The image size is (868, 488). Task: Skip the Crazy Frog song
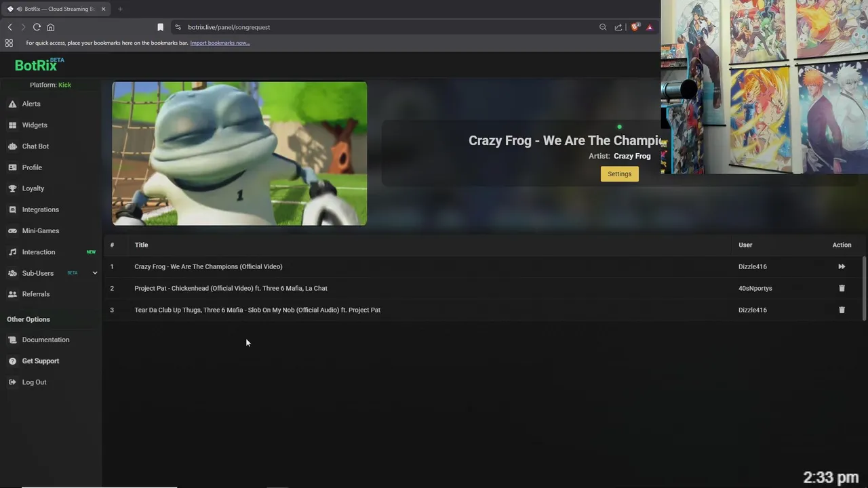842,266
